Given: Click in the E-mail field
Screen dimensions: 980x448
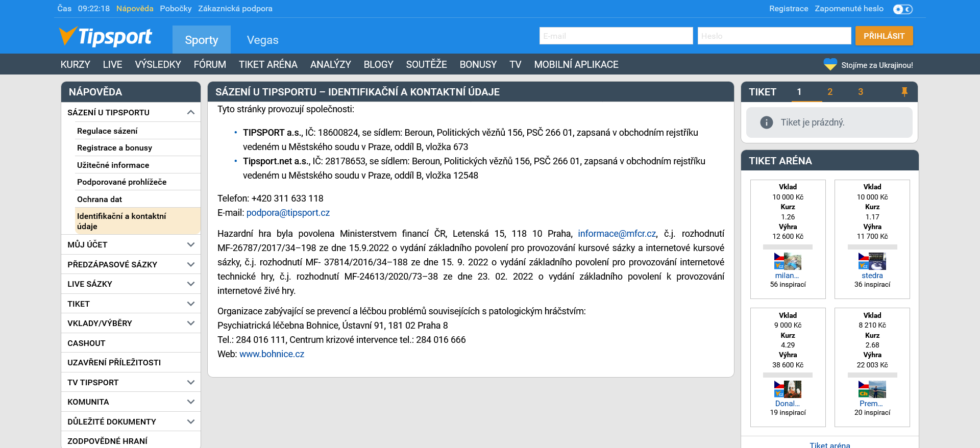Looking at the screenshot, I should tap(616, 36).
